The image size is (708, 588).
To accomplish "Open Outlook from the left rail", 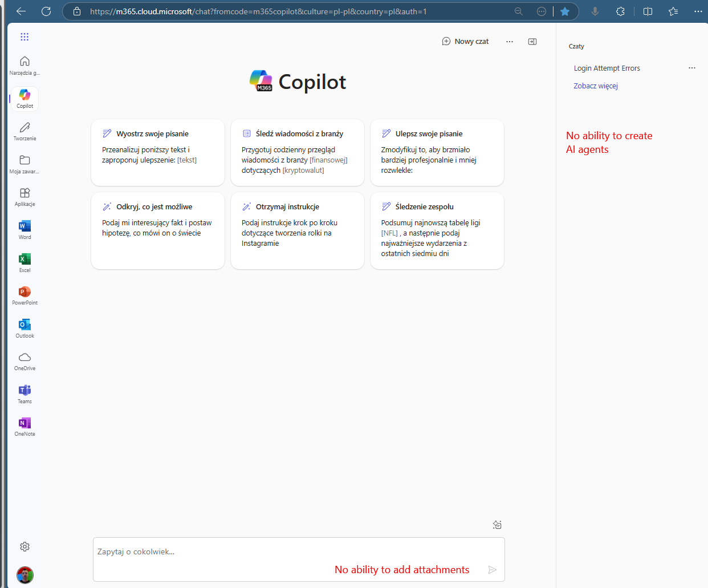I will [25, 328].
